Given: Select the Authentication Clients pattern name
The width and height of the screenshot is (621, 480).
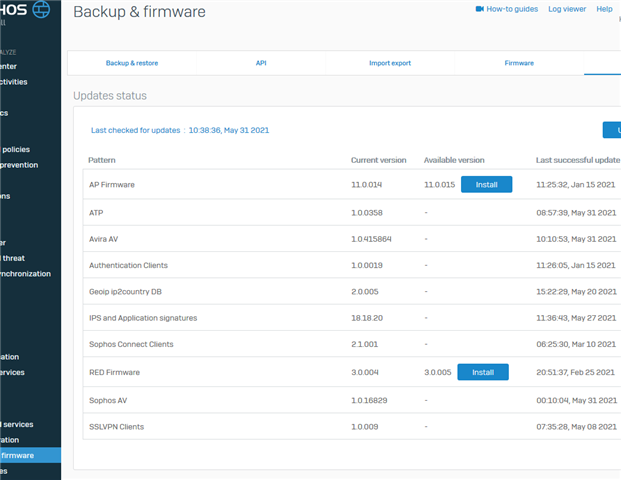Looking at the screenshot, I should pyautogui.click(x=128, y=265).
